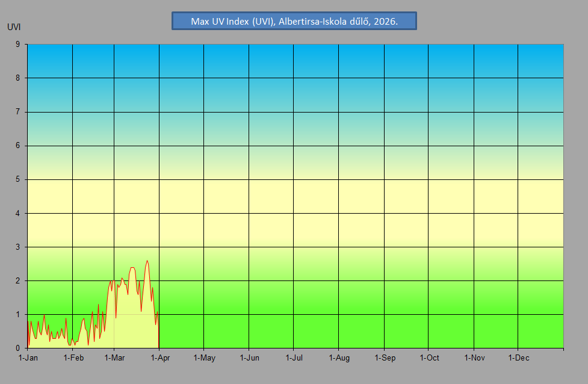Click the y-axis tick label '9'
The image size is (588, 384).
[x=18, y=44]
